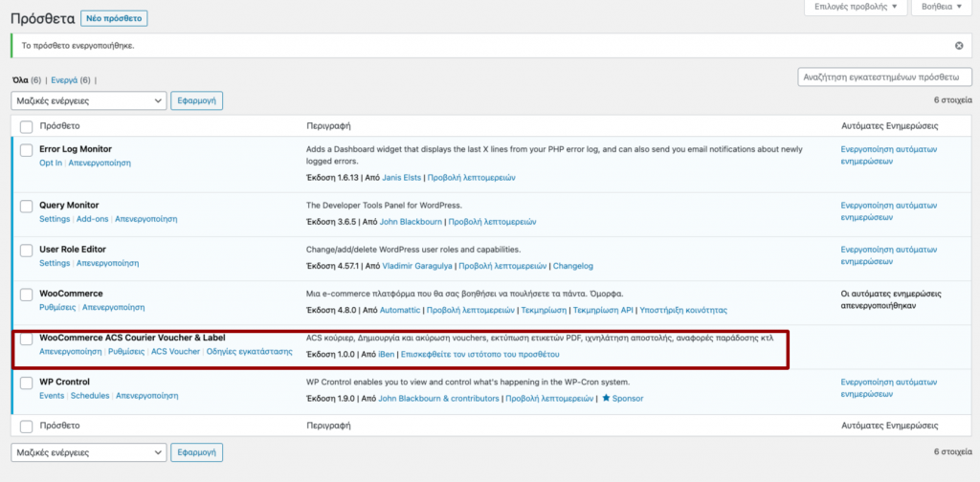
Task: Open ACS Courier plugin Ρυθμίσεις
Action: coord(126,352)
